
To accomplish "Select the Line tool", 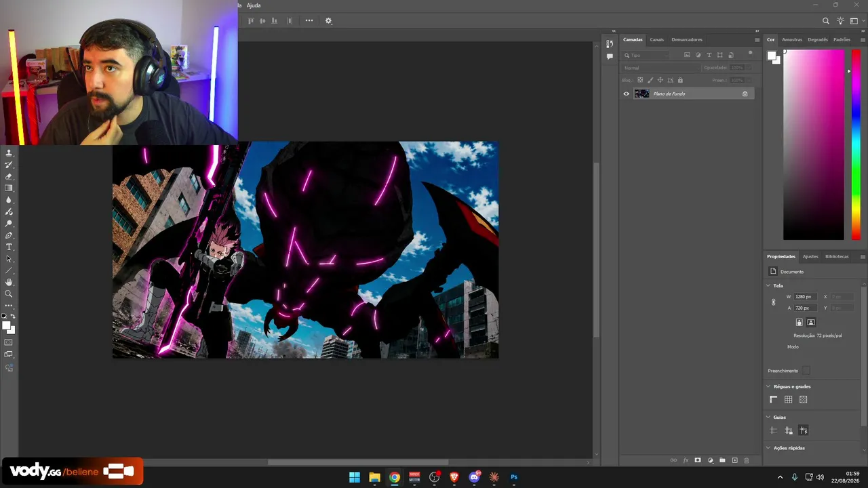I will coord(9,270).
